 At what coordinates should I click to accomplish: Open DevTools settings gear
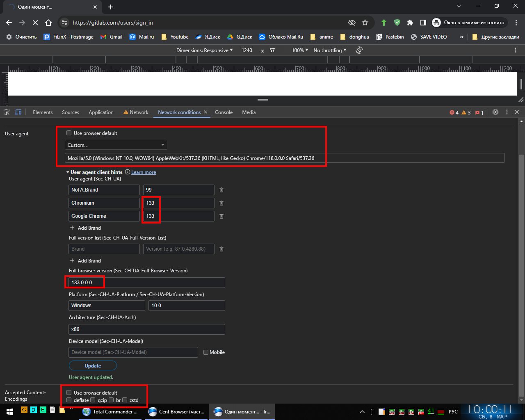[495, 112]
